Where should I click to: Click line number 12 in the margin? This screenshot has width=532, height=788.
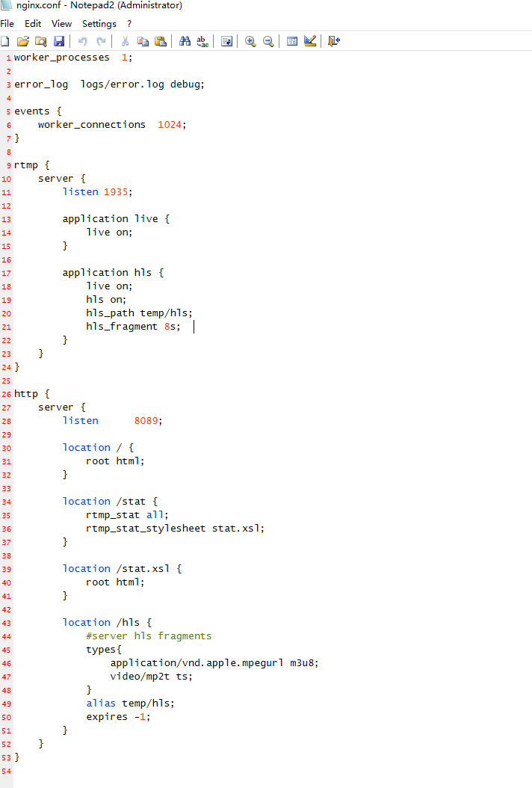(6, 206)
